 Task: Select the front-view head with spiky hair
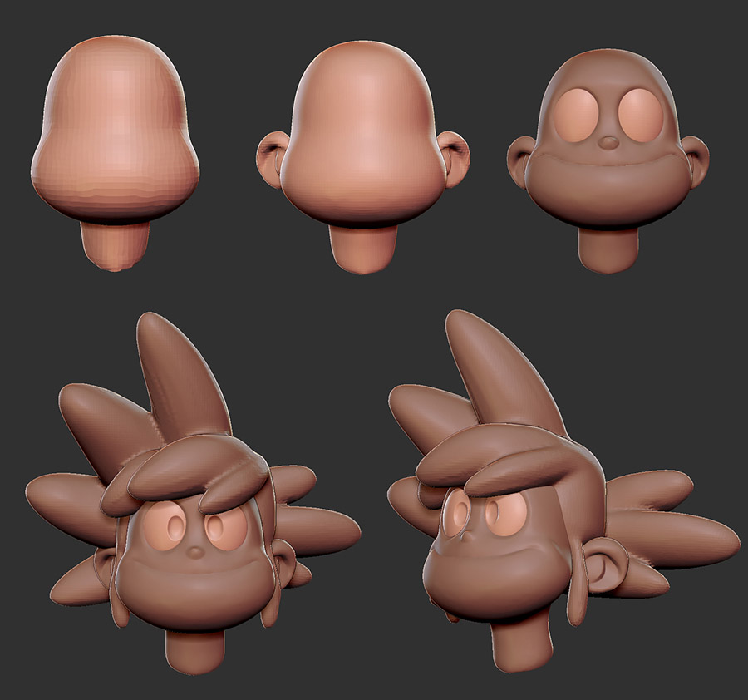(x=193, y=494)
